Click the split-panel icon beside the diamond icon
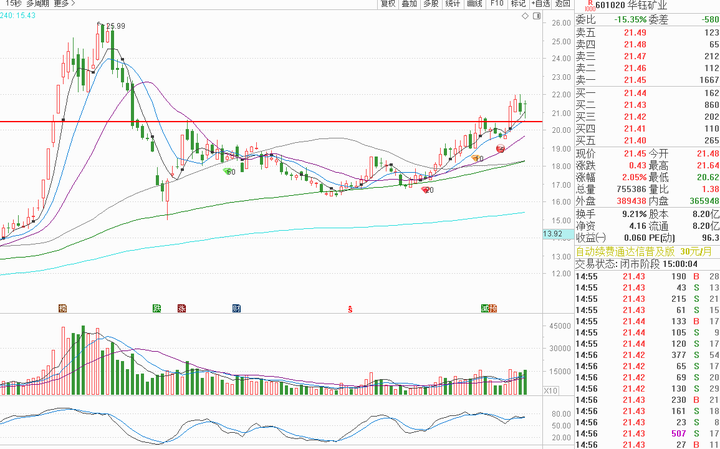The image size is (720, 449). click(536, 17)
